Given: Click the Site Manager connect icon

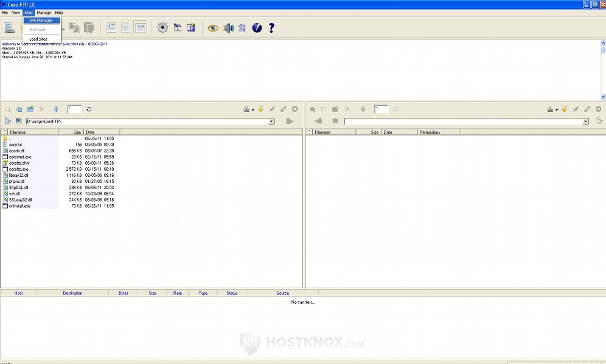Looking at the screenshot, I should 9,28.
